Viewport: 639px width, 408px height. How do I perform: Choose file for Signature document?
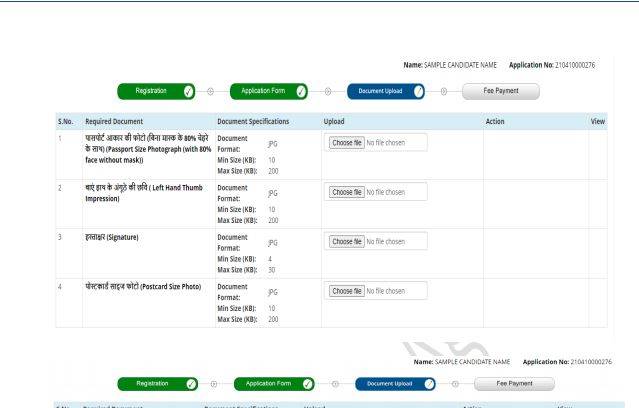point(346,241)
